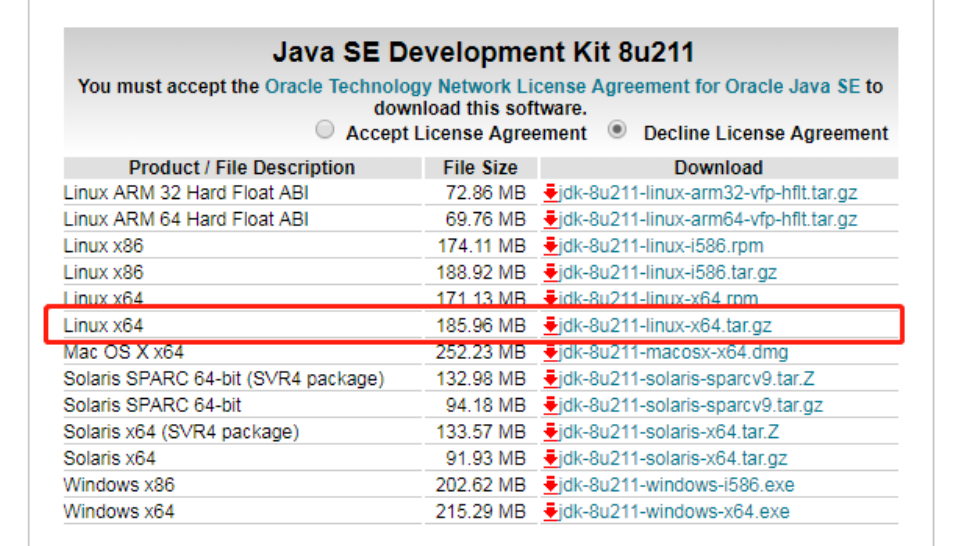Click the Download column header
This screenshot has width=960, height=546.
pos(719,168)
